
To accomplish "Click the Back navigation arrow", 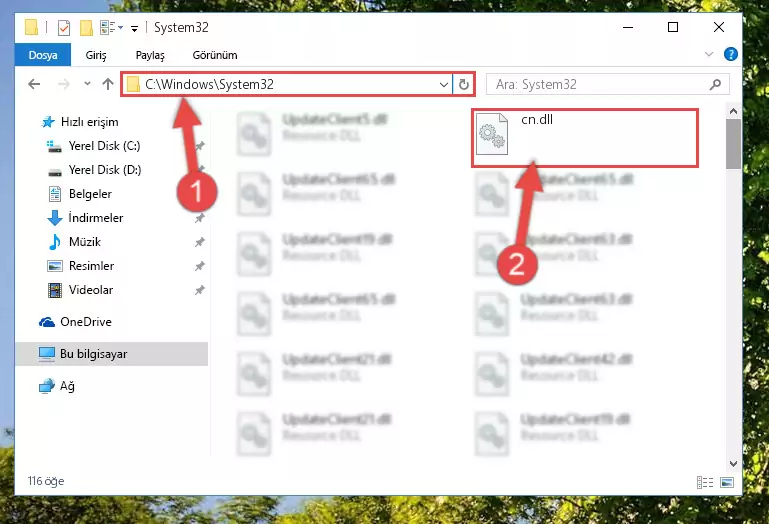I will coord(34,84).
